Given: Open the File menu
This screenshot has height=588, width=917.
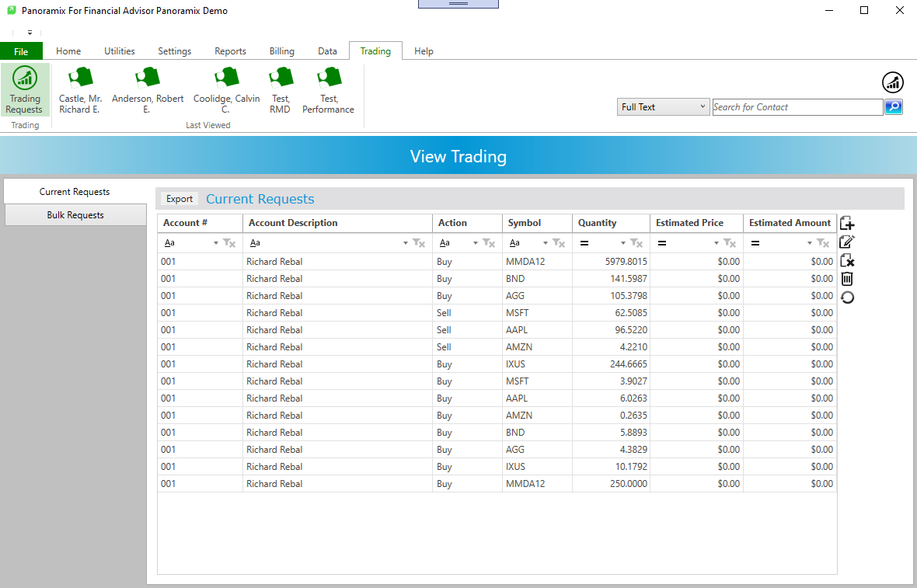Looking at the screenshot, I should (21, 51).
